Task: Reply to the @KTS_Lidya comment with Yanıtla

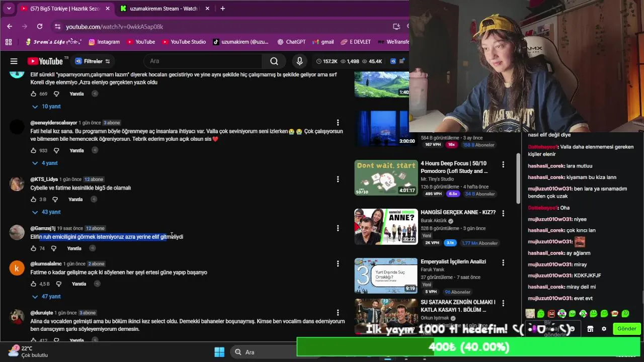Action: [75, 200]
